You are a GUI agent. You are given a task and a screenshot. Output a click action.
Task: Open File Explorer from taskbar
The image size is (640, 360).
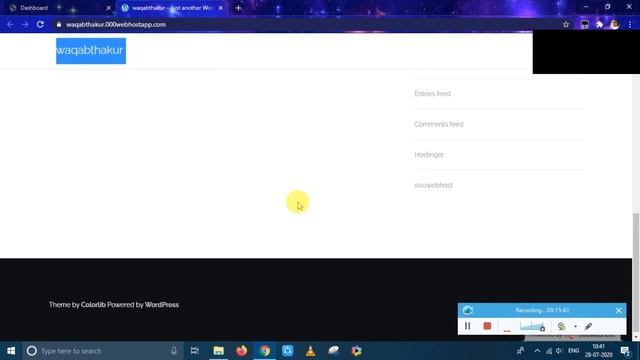[219, 351]
